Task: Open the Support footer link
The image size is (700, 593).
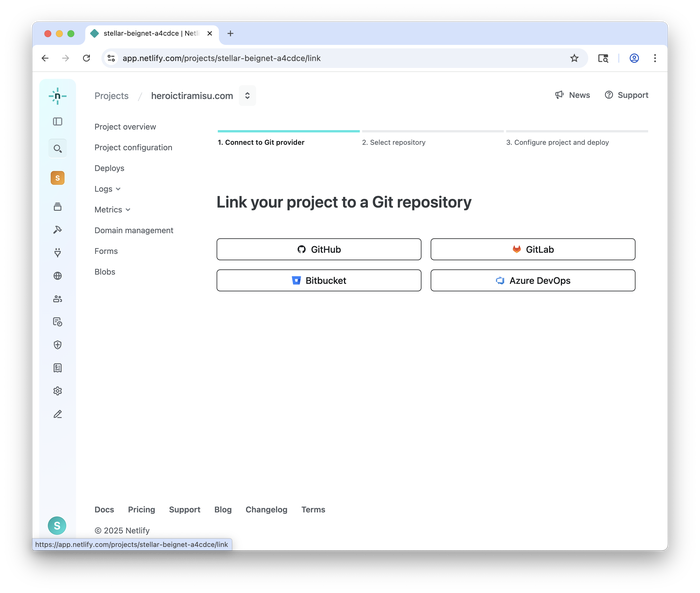Action: (184, 509)
